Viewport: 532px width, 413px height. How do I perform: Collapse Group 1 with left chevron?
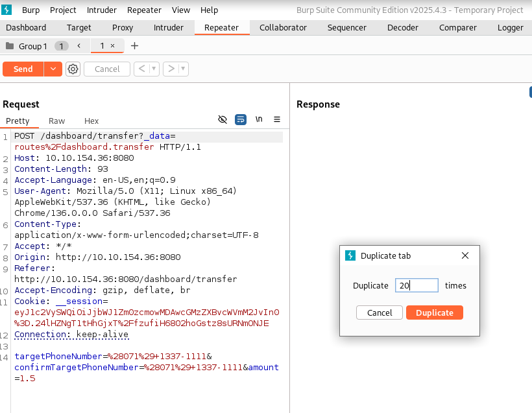pyautogui.click(x=79, y=46)
